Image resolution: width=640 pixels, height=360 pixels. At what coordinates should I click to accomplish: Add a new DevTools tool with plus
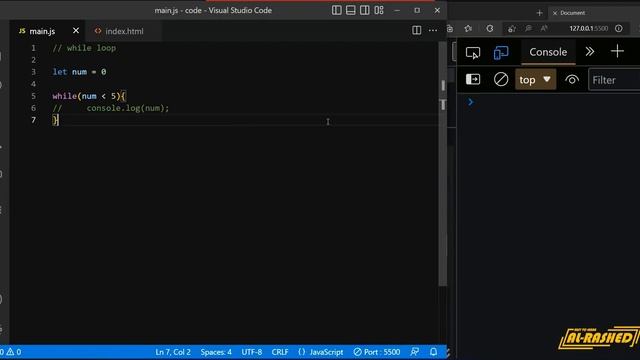click(x=617, y=51)
